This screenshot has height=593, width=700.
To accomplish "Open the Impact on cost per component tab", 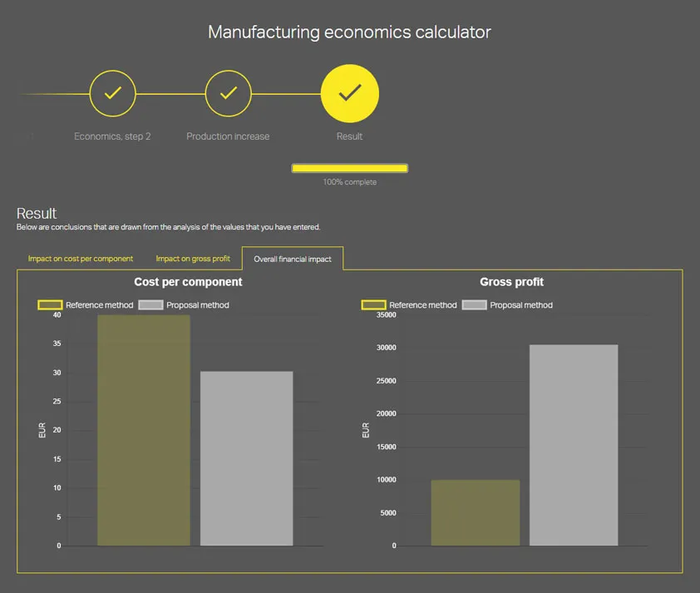I will [81, 259].
